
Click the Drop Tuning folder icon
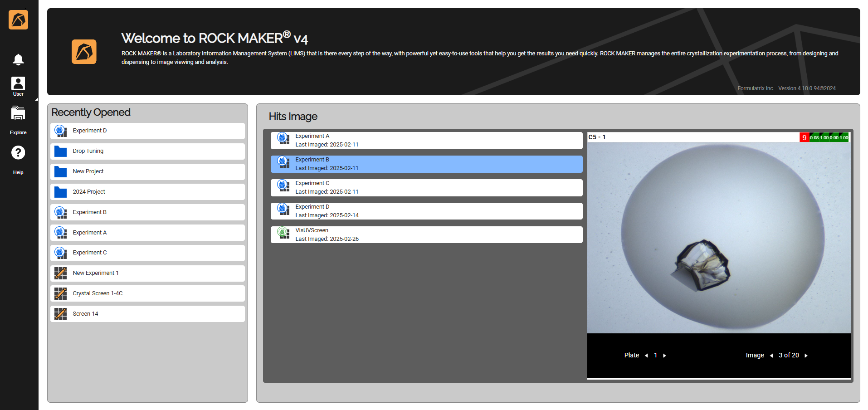[x=60, y=151]
